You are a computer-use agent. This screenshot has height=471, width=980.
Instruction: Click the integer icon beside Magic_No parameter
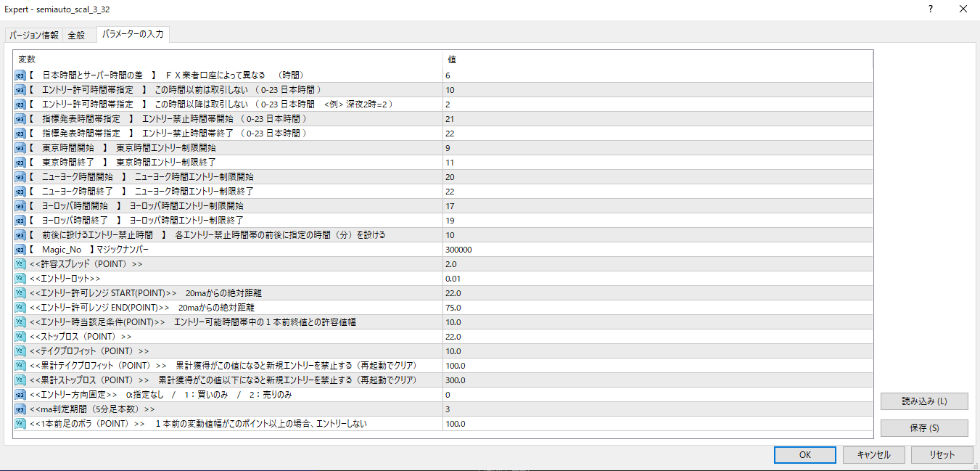click(20, 250)
